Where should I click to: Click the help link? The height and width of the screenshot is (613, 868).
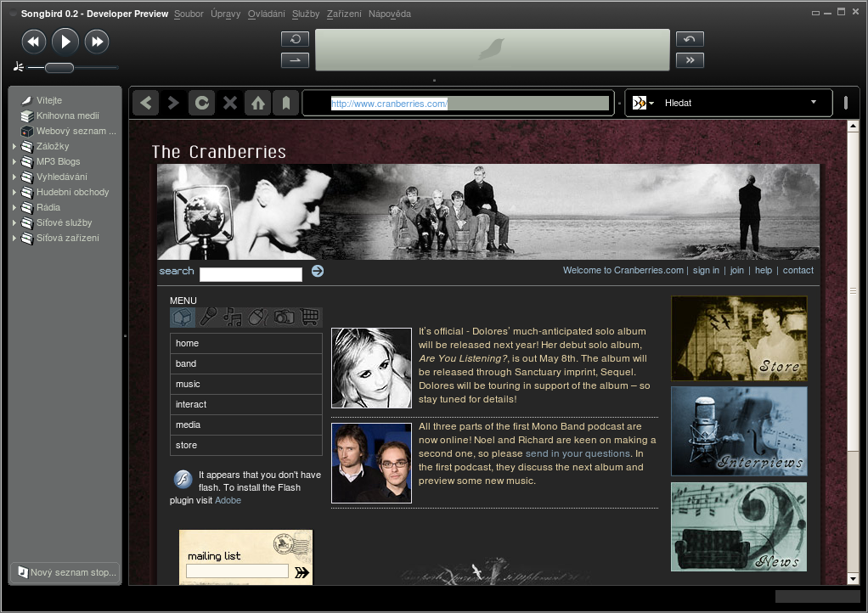[x=764, y=270]
